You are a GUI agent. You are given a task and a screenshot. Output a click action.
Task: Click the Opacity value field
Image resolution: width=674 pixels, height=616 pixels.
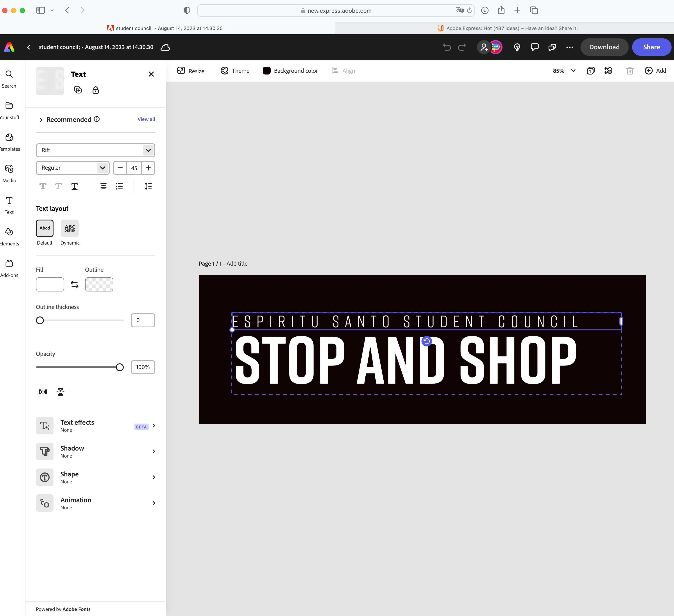point(143,367)
